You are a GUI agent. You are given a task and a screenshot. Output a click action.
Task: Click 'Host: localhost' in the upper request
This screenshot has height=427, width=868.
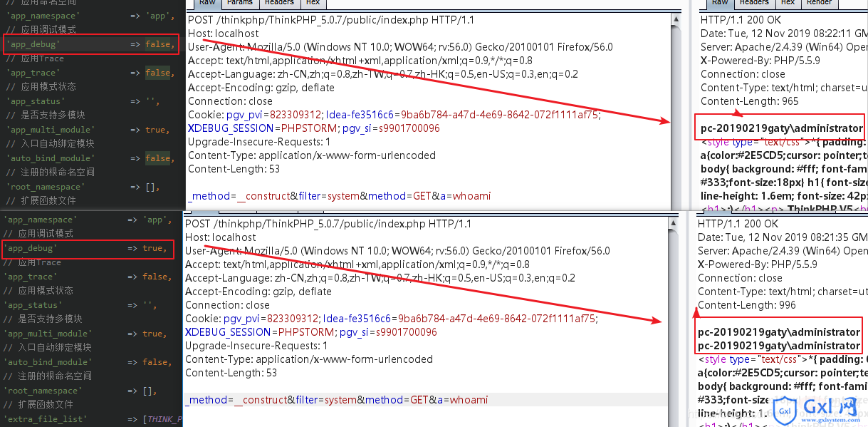[x=224, y=34]
